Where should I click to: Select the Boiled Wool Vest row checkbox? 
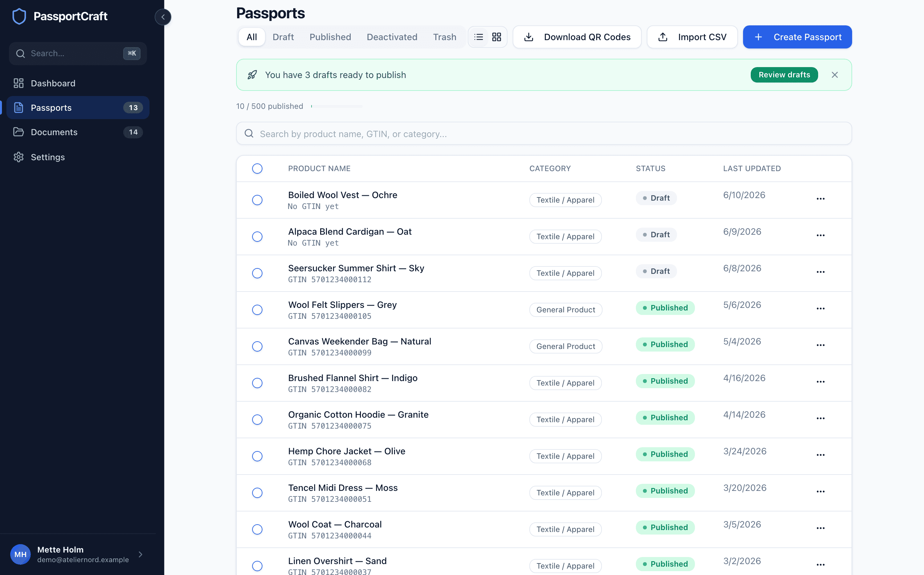click(257, 200)
